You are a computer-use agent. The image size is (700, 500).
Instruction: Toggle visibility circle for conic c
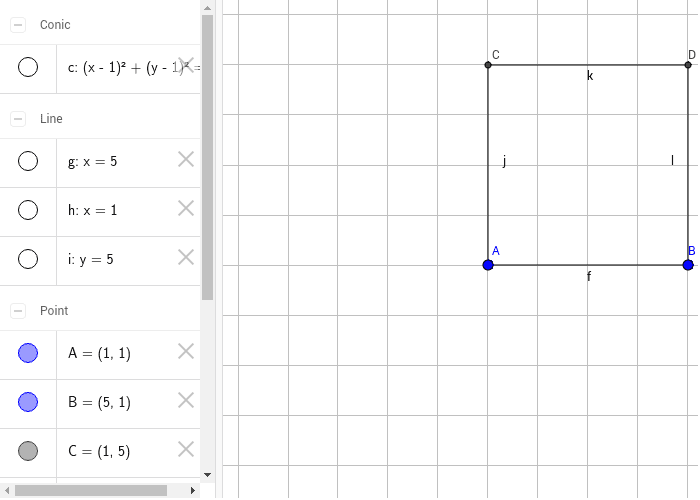click(28, 67)
